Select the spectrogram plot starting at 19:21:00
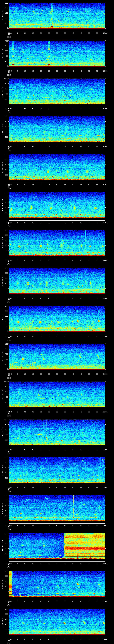Screen dimensions: 114x644 (57, 280)
